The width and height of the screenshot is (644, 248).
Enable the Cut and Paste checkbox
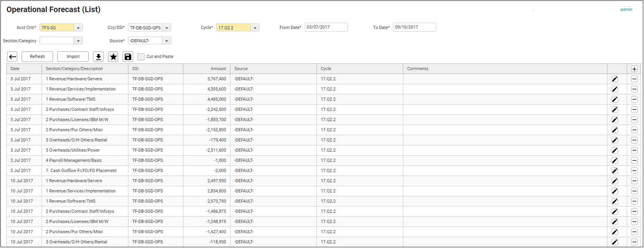(x=141, y=57)
